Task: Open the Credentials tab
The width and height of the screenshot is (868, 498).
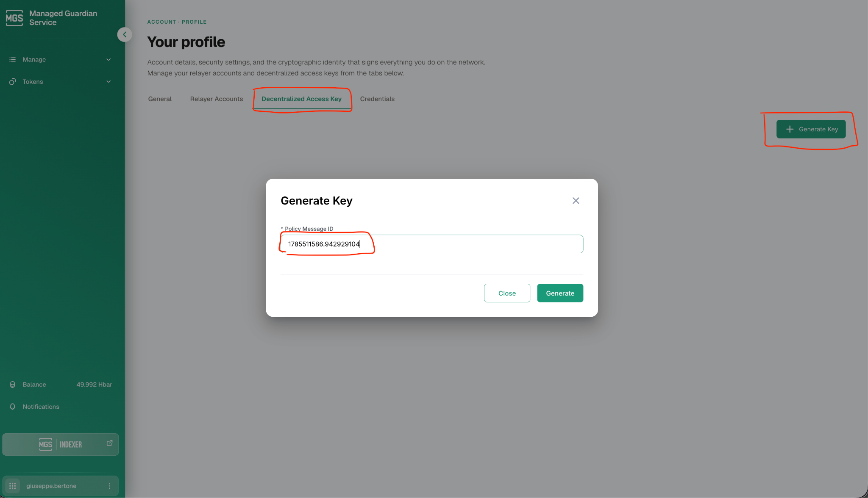Action: pyautogui.click(x=377, y=99)
